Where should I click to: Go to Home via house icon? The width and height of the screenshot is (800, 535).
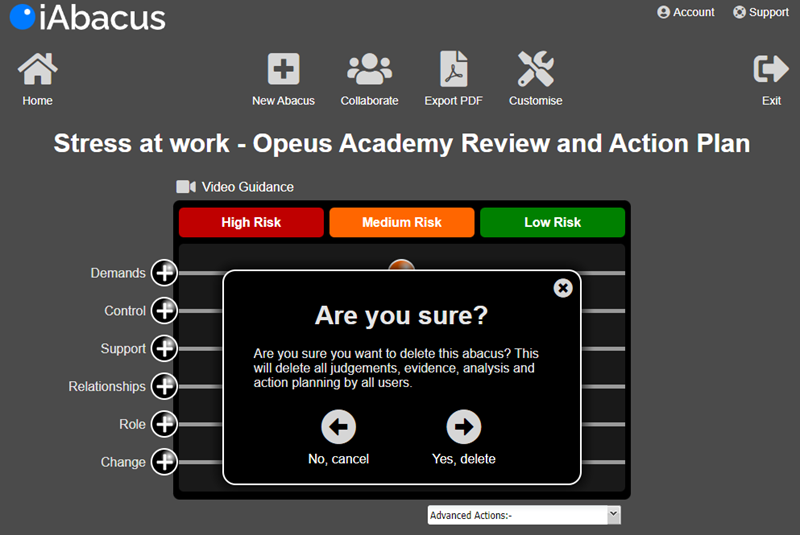point(37,69)
